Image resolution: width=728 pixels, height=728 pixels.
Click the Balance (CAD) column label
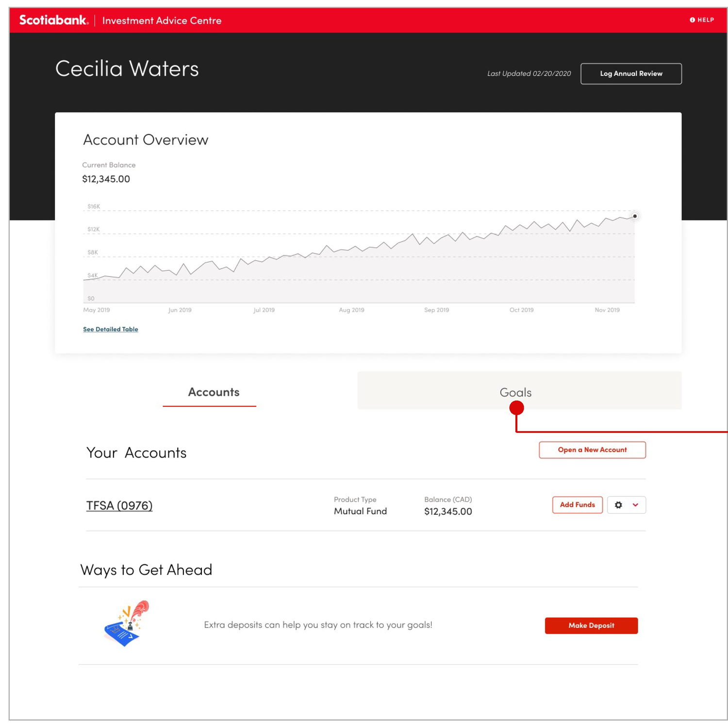(x=448, y=499)
